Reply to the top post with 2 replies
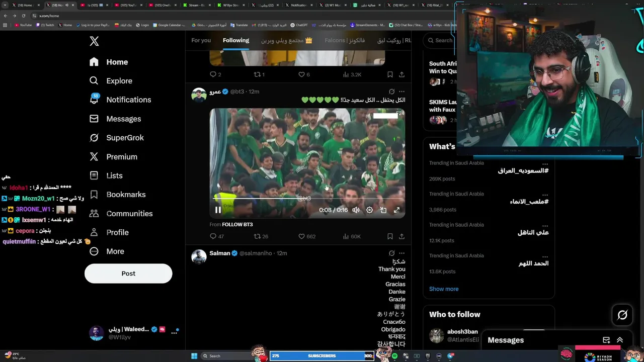The height and width of the screenshot is (362, 644). (x=215, y=74)
